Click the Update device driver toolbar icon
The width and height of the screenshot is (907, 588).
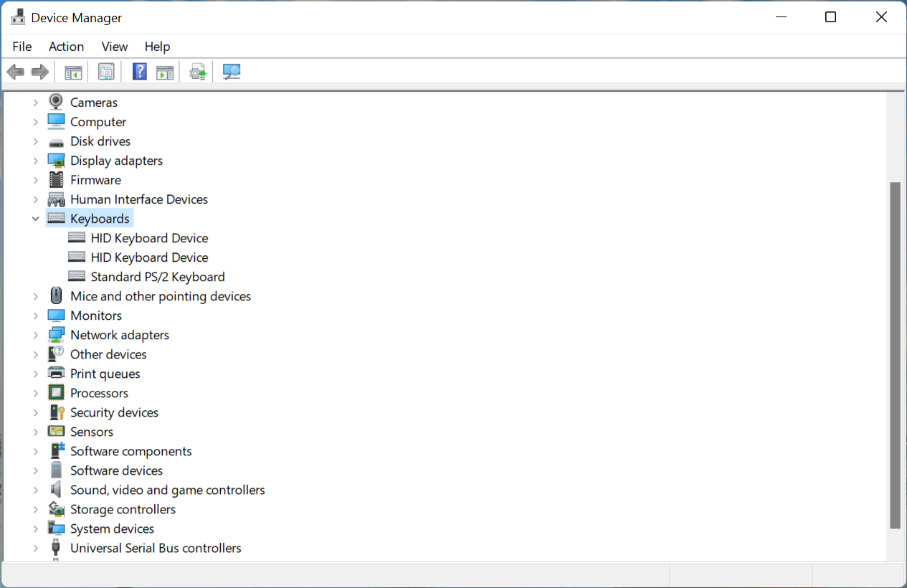pyautogui.click(x=198, y=72)
